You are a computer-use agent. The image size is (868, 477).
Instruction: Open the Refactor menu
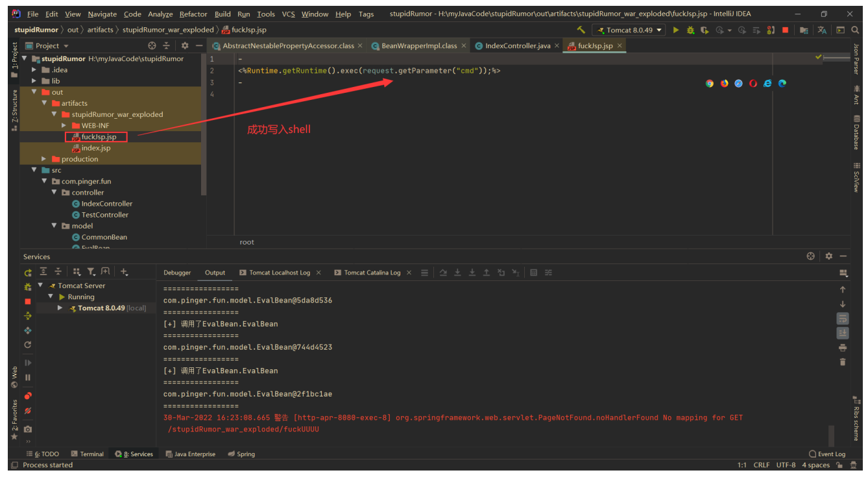pyautogui.click(x=193, y=14)
